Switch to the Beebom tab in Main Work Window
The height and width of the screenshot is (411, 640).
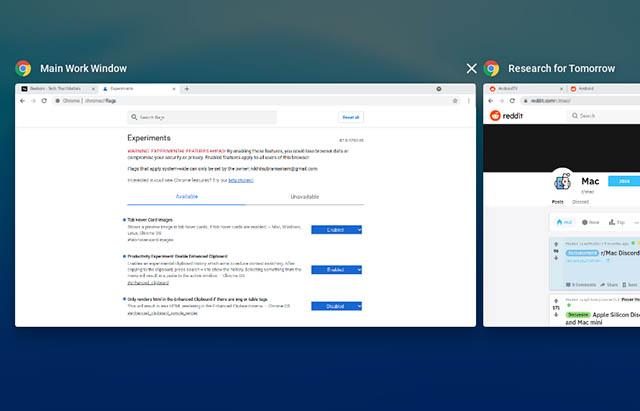(56, 89)
